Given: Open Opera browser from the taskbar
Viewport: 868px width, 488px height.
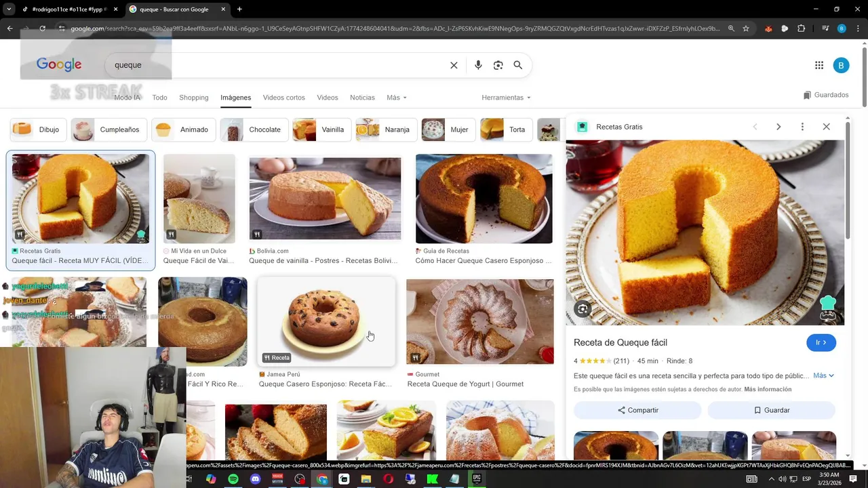Looking at the screenshot, I should coord(389,479).
